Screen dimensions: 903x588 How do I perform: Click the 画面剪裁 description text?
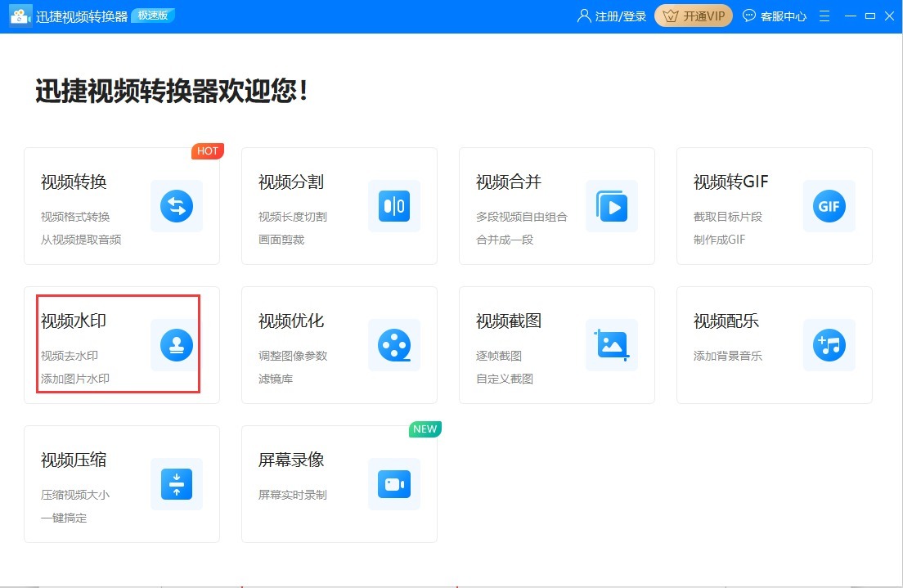coord(281,240)
